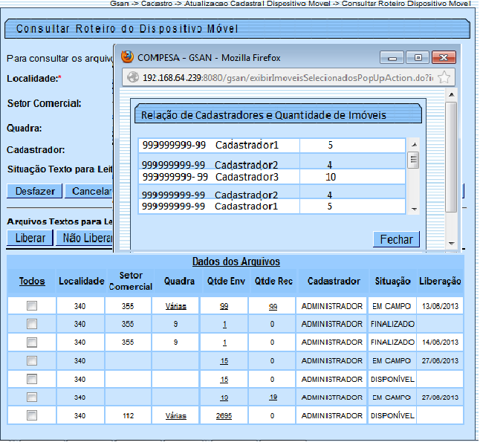The width and height of the screenshot is (480, 448).
Task: Minimize the COMPESA - GSAN popup window
Action: (392, 57)
